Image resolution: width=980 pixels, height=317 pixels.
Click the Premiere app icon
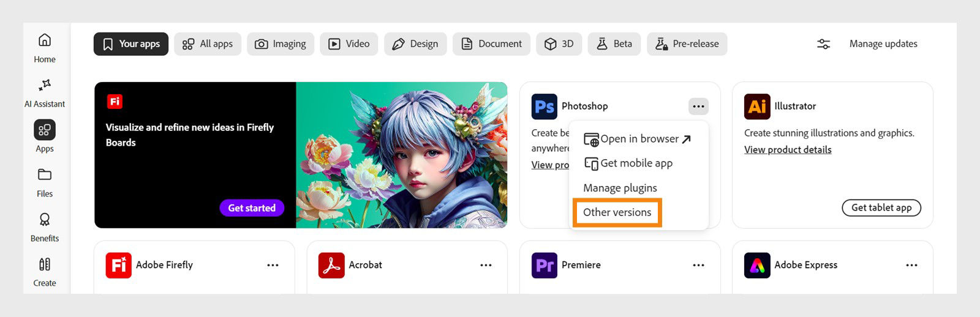coord(545,266)
